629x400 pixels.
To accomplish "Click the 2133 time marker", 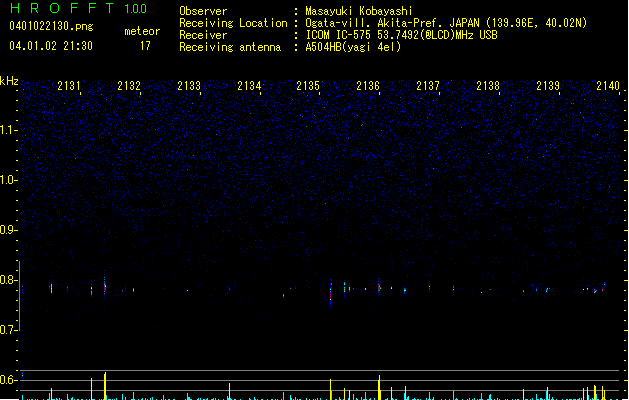I will coord(189,86).
